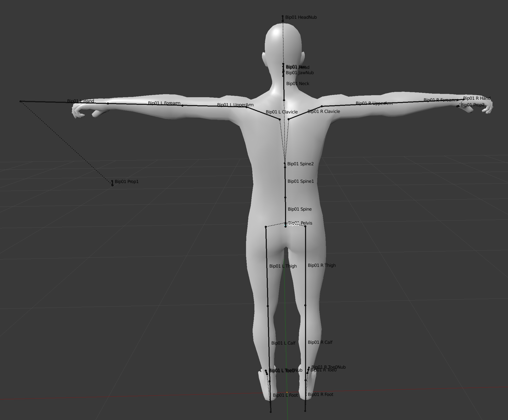Select the Bip01 Spine1 bone label
The image size is (508, 420).
pyautogui.click(x=301, y=181)
